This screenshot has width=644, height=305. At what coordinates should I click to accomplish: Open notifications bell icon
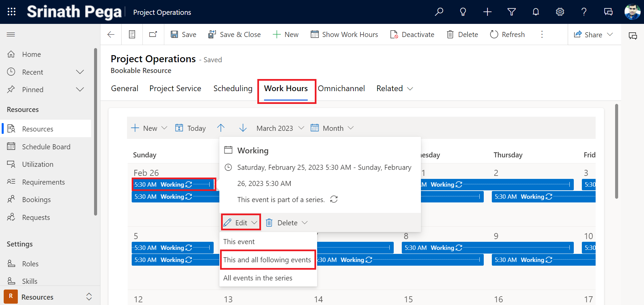[x=535, y=12]
